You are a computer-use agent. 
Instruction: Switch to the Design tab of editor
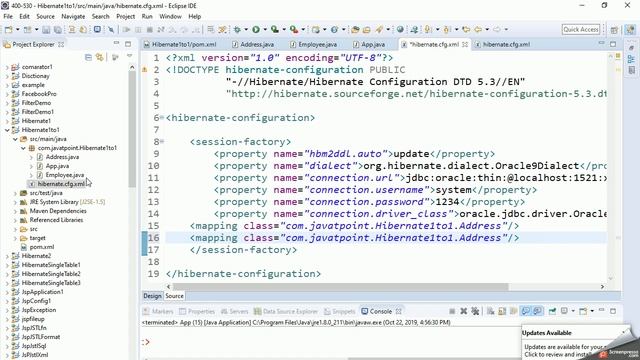152,296
